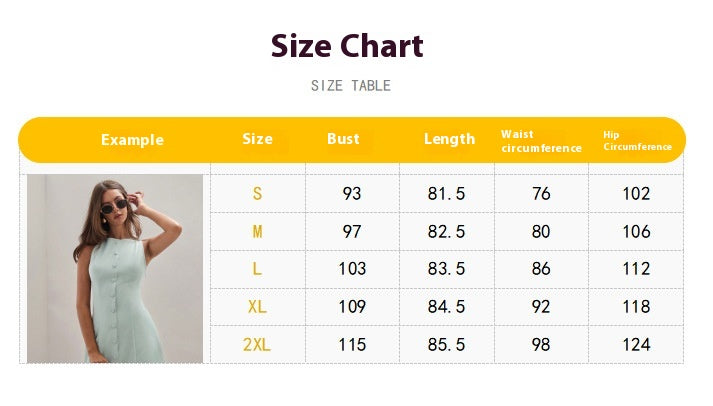Click the size "M" row label
Viewport: 713px width, 406px height.
coord(257,232)
